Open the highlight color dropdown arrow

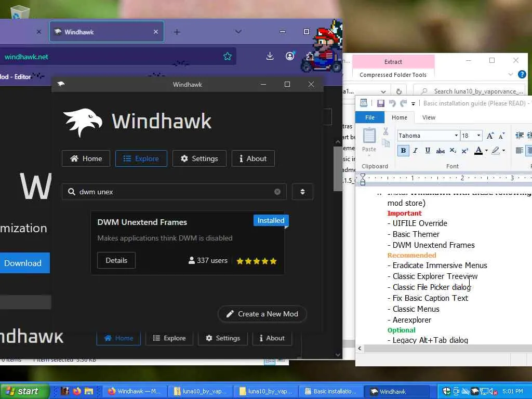(503, 151)
